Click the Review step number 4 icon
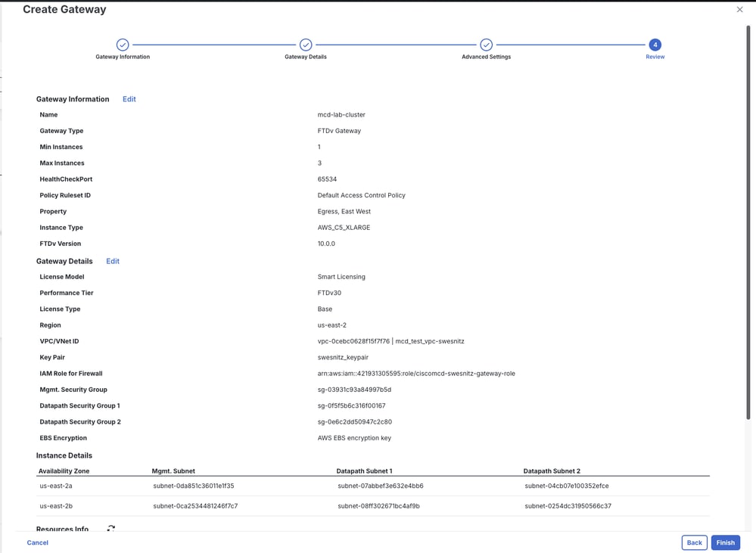This screenshot has height=553, width=756. pos(655,45)
